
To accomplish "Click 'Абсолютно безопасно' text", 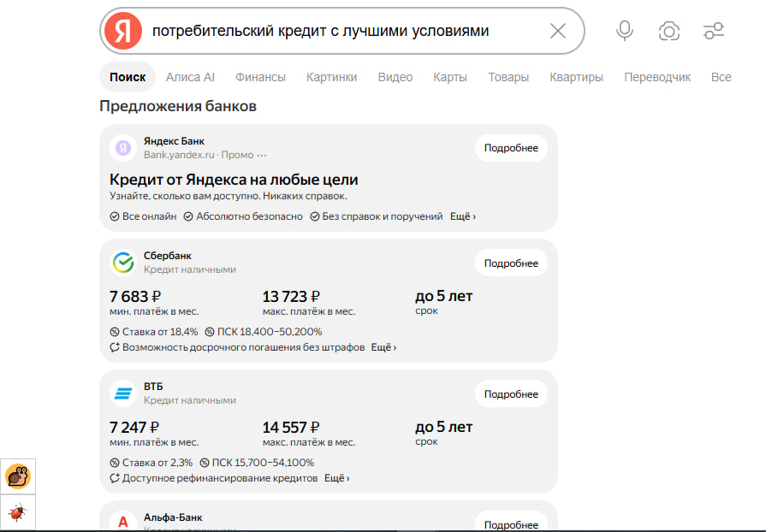I will click(249, 216).
